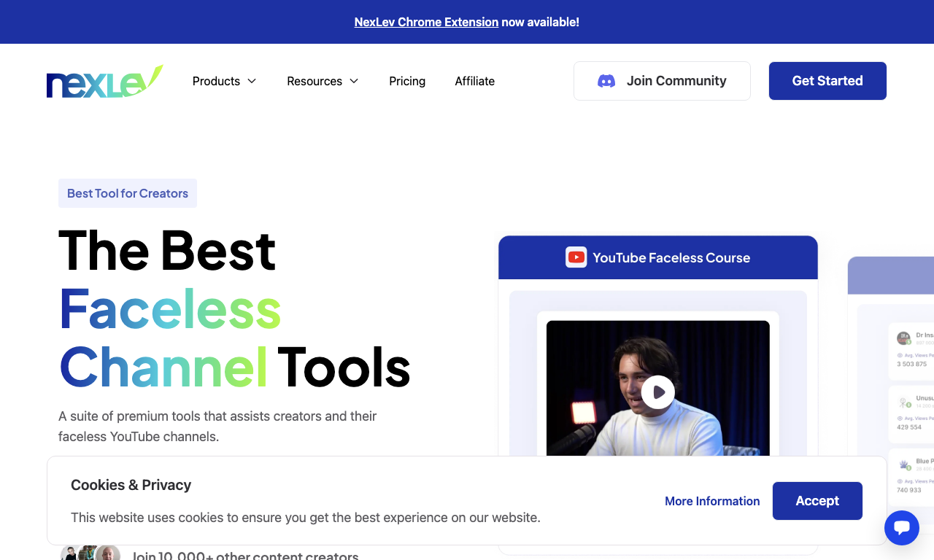
Task: Expand the Resources dropdown chevron
Action: click(x=354, y=81)
